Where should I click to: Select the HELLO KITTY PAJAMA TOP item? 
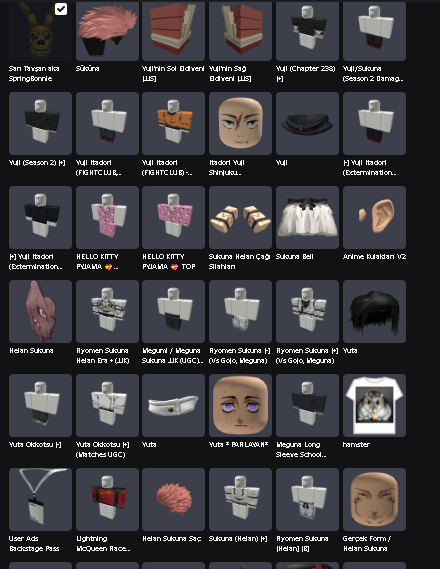pos(173,217)
